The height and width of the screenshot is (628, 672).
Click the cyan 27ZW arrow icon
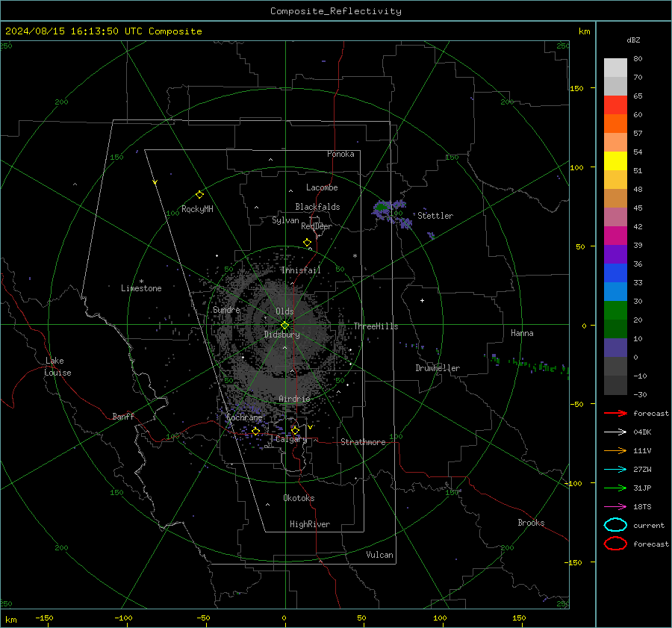[615, 470]
